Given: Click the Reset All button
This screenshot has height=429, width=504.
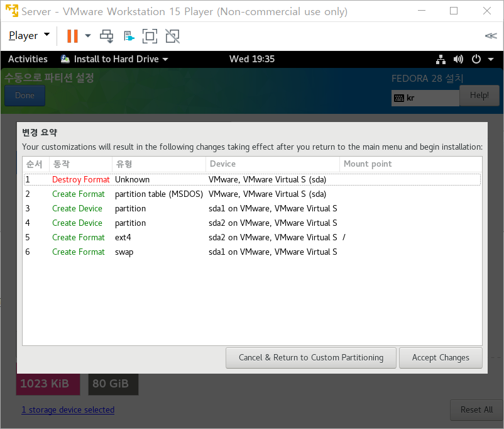Looking at the screenshot, I should (476, 409).
